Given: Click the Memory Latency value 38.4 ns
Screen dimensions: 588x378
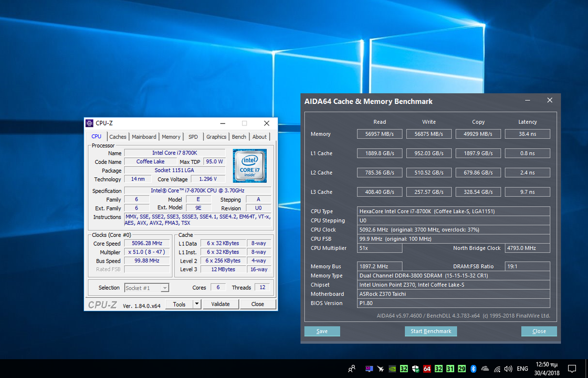Looking at the screenshot, I should 528,134.
